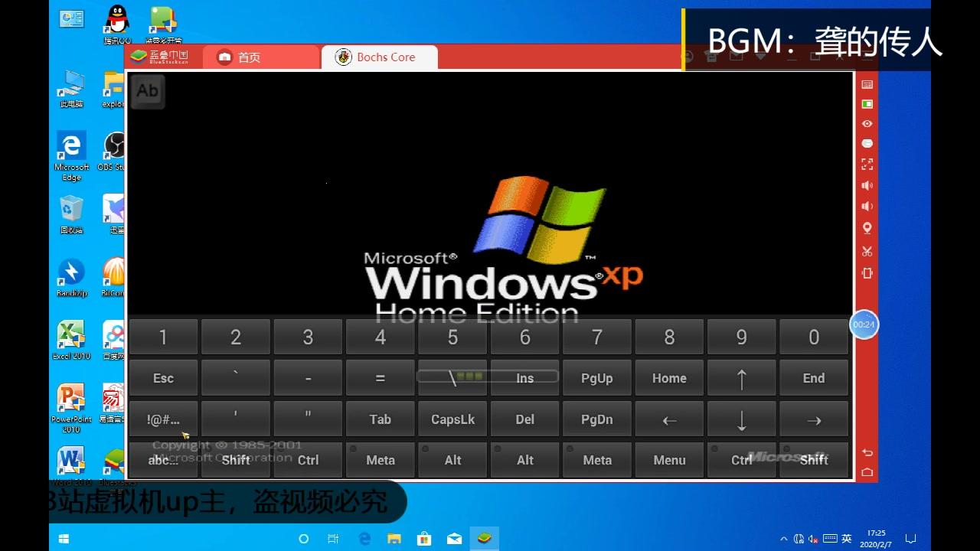Tap the left arrow key
This screenshot has width=980, height=551.
[669, 419]
